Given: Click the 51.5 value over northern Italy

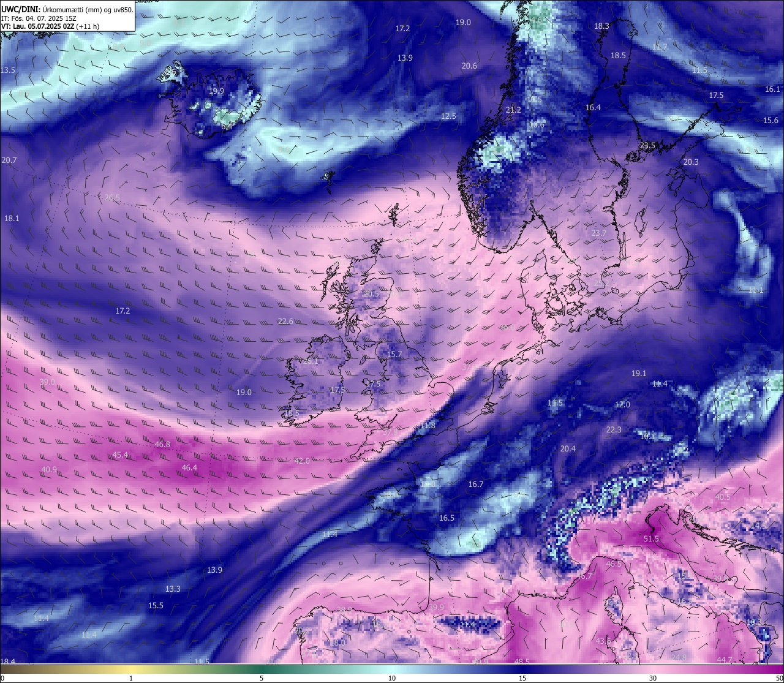Looking at the screenshot, I should [x=651, y=538].
